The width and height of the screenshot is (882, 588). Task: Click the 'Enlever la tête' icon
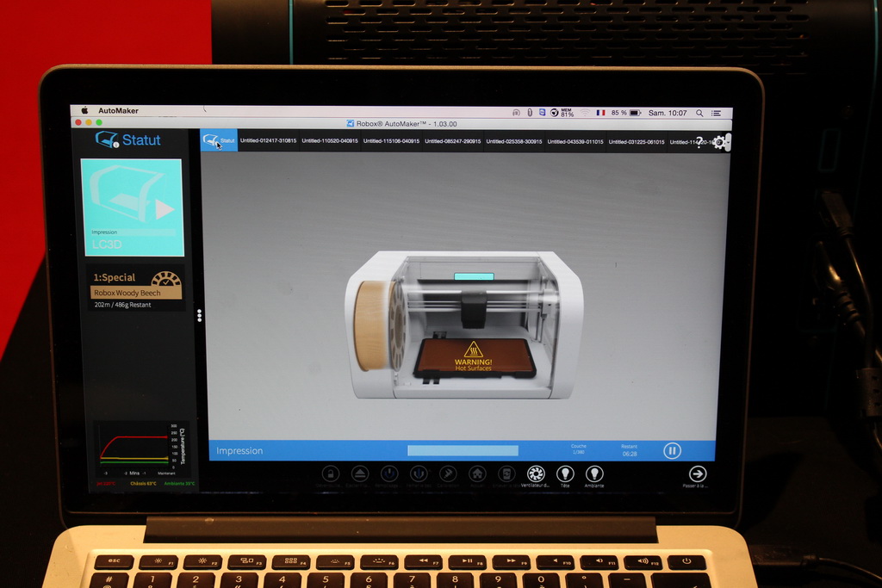coord(506,473)
